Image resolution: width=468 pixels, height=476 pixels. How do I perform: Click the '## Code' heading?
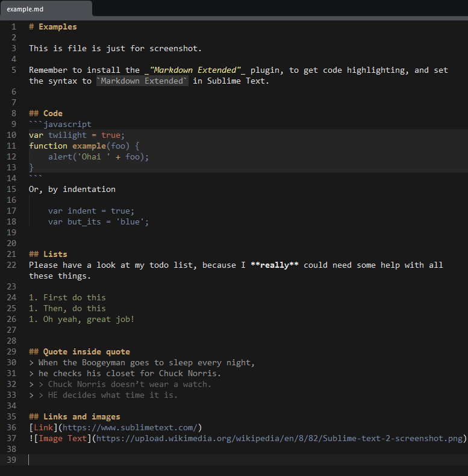(x=46, y=114)
